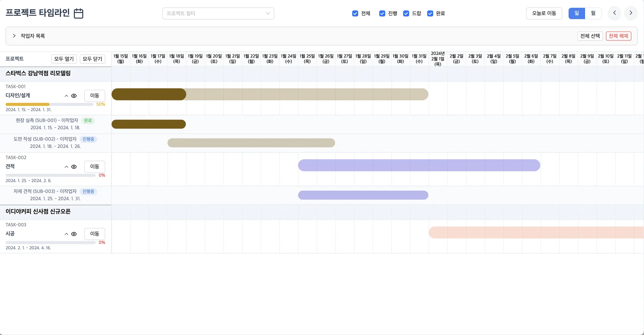This screenshot has height=335, width=644.
Task: Uncheck the 드랍 status checkbox
Action: (406, 13)
